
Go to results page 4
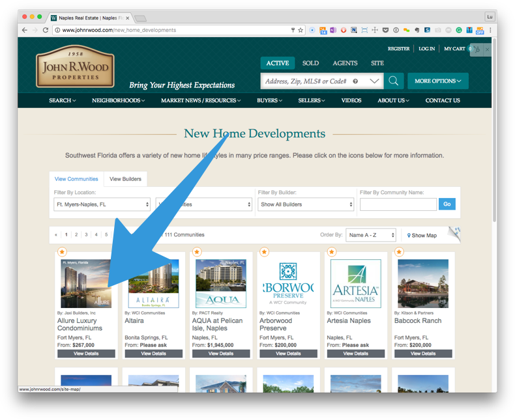point(96,234)
